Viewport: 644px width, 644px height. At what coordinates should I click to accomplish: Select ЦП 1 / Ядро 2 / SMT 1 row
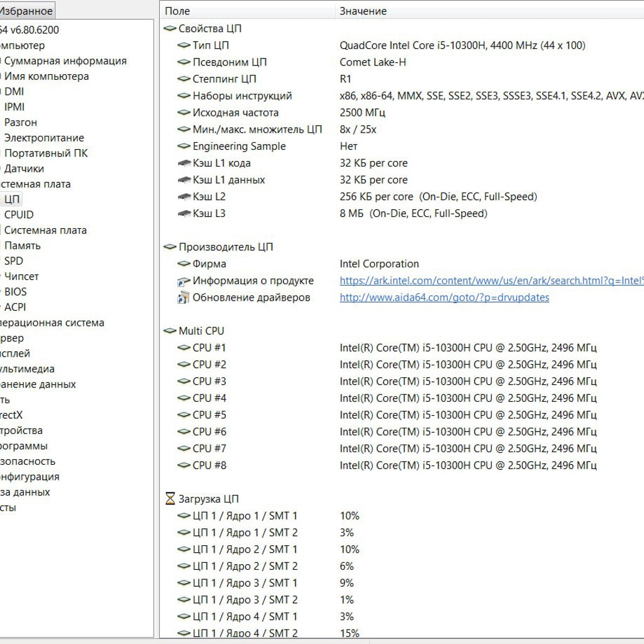pyautogui.click(x=245, y=549)
